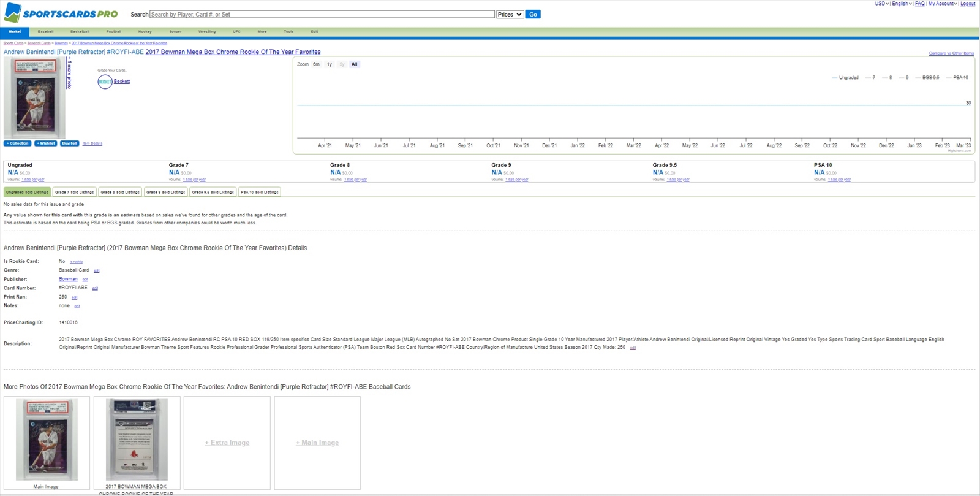The image size is (980, 496).
Task: Click the Bowman breadcrumb link
Action: point(61,43)
